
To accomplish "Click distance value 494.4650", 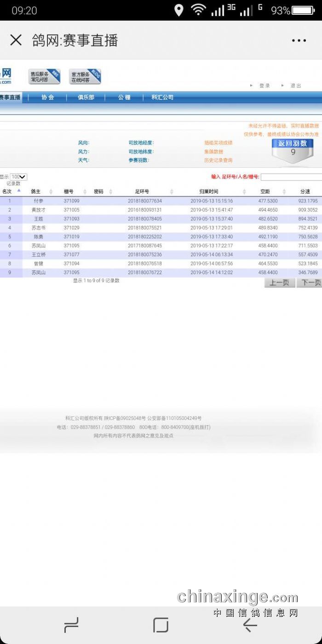I will coord(268,210).
